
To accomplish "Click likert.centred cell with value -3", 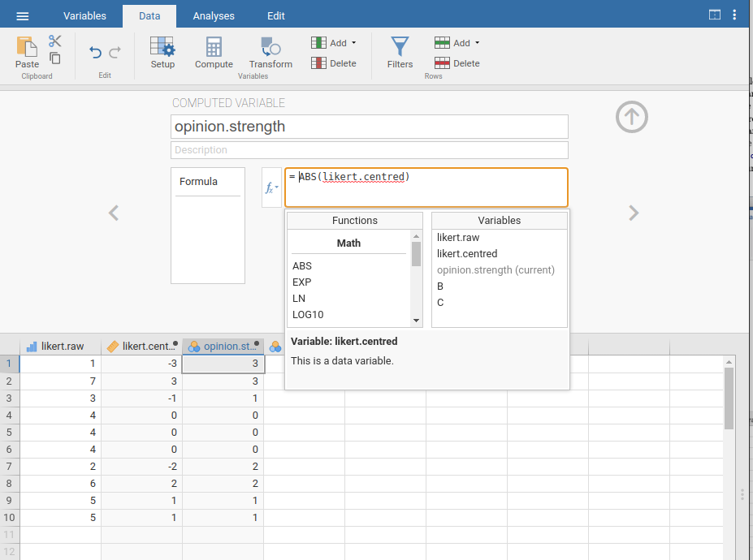I will click(141, 364).
